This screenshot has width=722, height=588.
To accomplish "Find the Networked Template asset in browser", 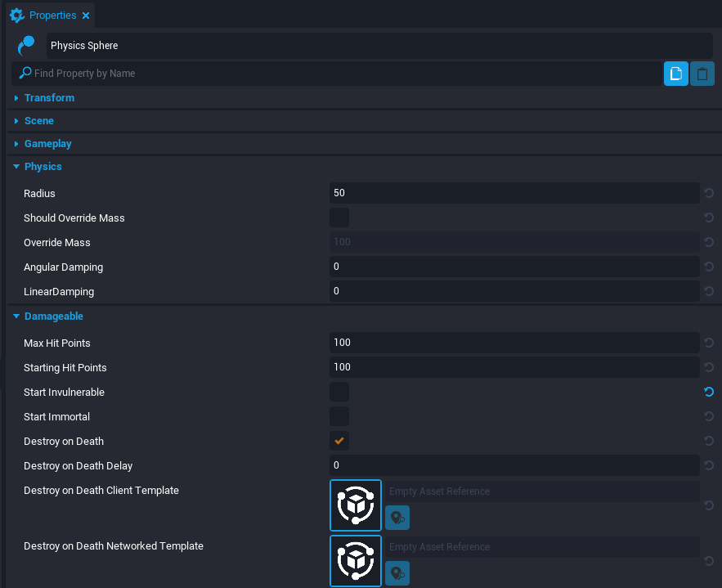I will click(397, 573).
